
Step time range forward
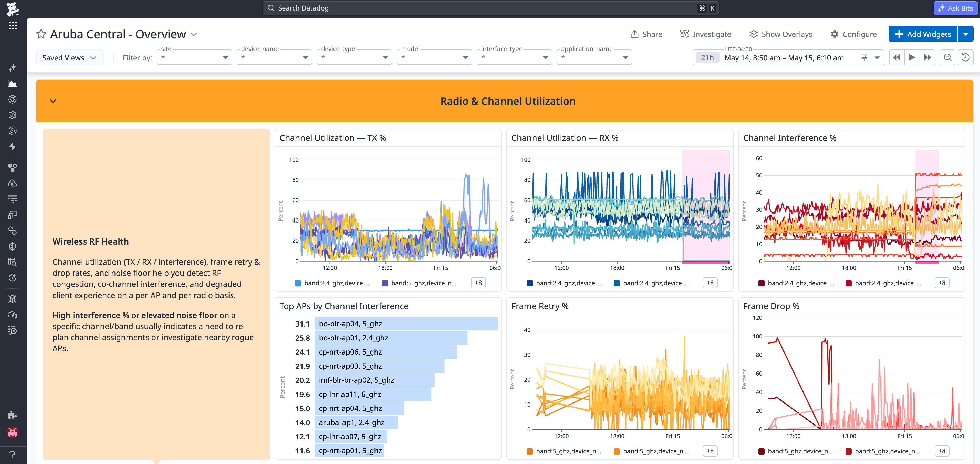click(x=927, y=57)
